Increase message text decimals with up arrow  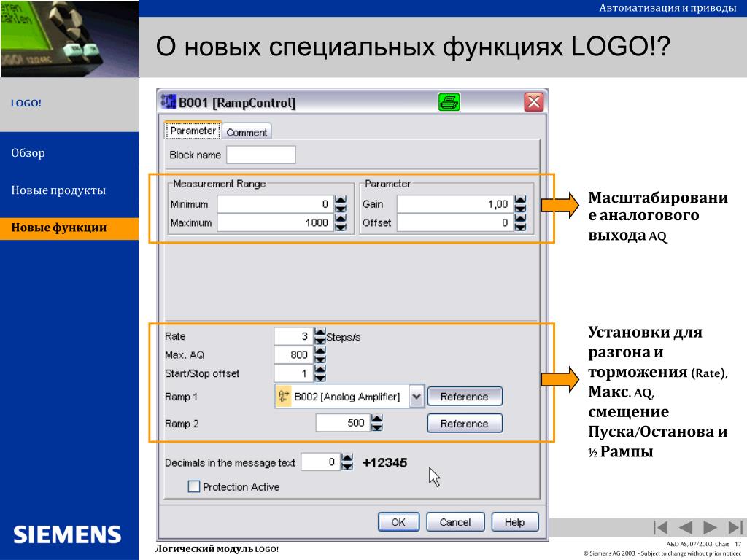[x=347, y=458]
